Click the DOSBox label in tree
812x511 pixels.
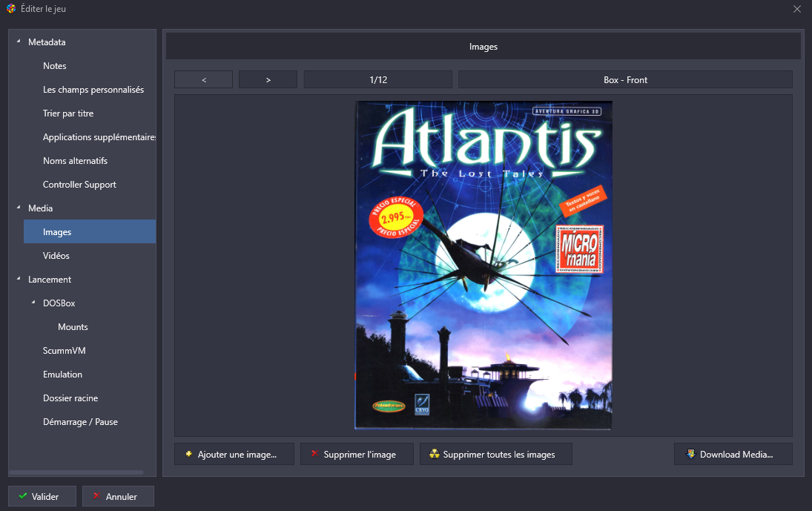[x=59, y=303]
